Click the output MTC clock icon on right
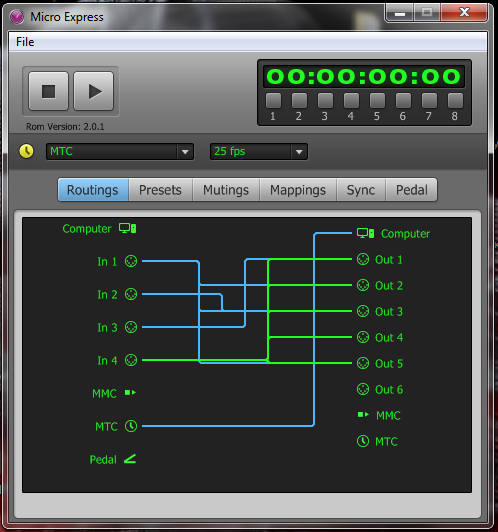This screenshot has height=532, width=498. 363,441
